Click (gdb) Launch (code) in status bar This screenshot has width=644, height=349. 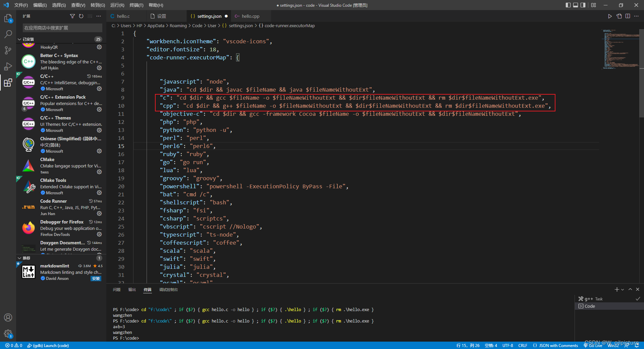coord(48,345)
